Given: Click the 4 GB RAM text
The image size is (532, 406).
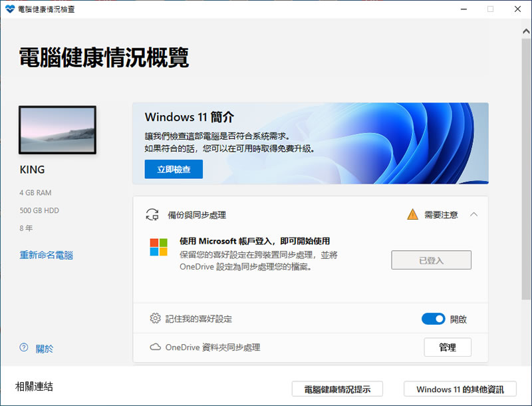Looking at the screenshot, I should (35, 193).
